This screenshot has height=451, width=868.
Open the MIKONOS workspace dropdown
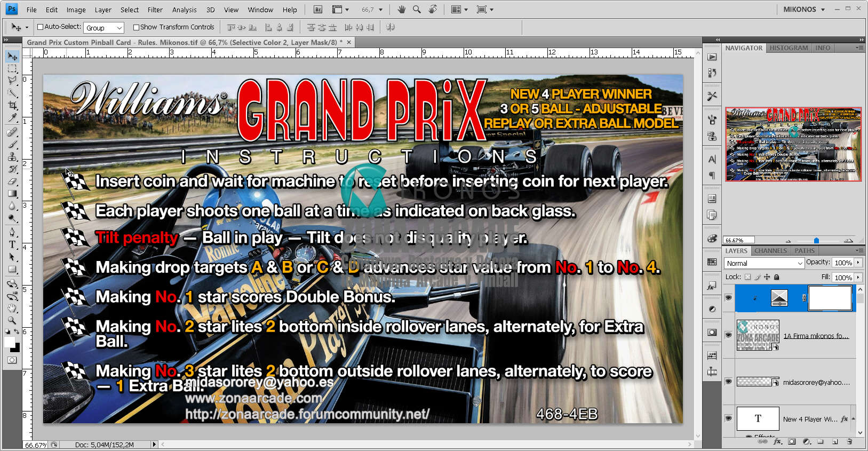[x=804, y=10]
